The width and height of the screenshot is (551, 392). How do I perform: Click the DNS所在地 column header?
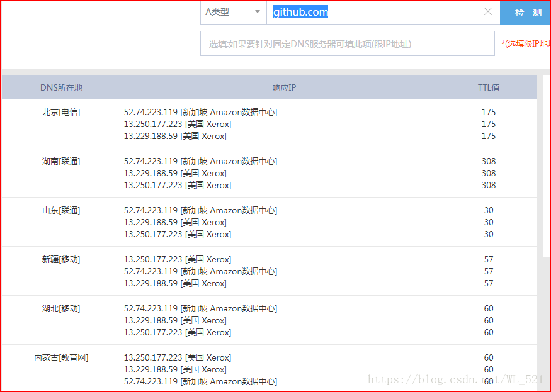61,87
